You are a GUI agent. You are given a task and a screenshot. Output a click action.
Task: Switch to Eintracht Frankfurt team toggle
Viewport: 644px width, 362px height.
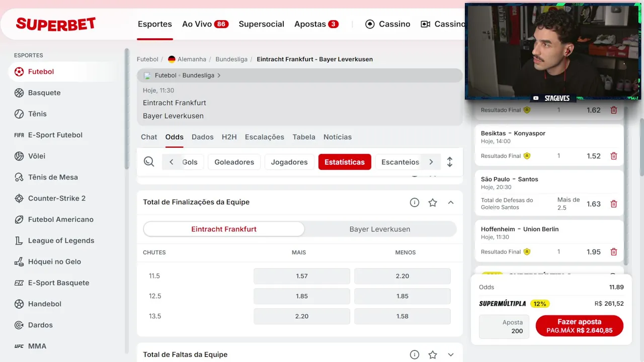click(224, 229)
